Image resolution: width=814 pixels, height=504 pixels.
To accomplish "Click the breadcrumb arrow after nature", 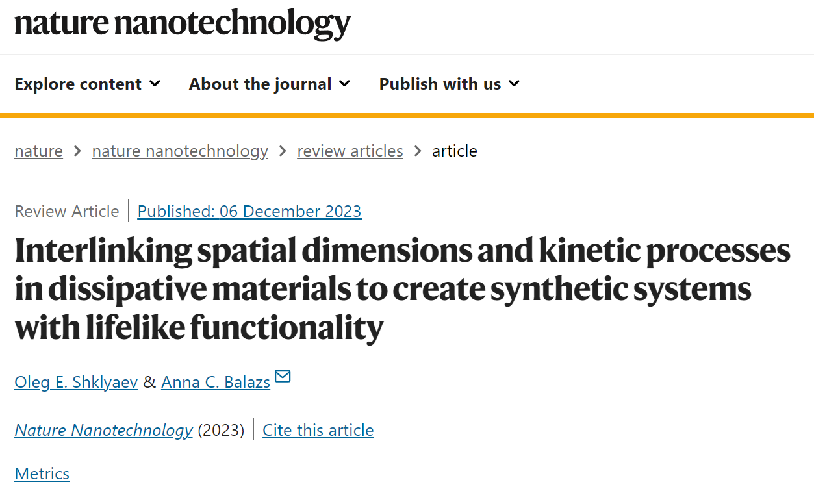I will pyautogui.click(x=77, y=151).
